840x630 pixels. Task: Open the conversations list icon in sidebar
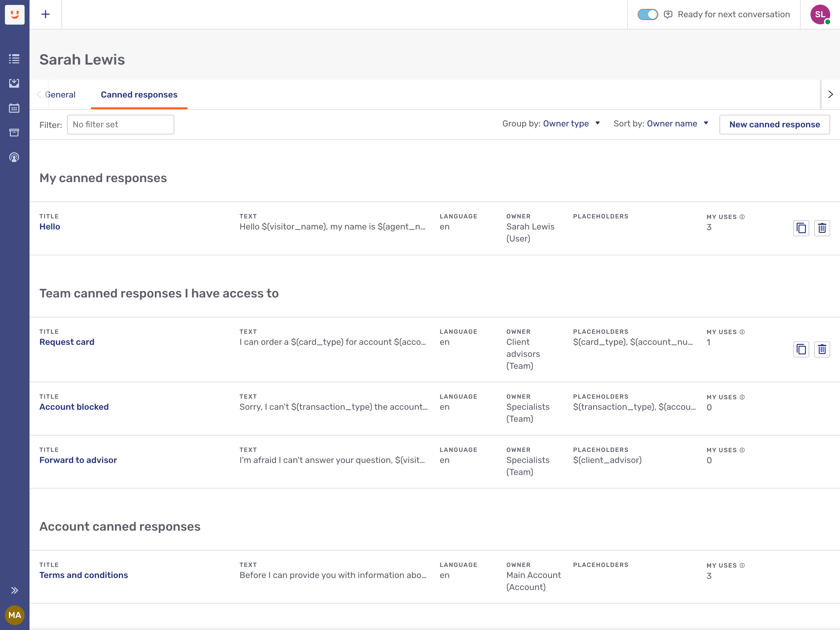point(14,59)
